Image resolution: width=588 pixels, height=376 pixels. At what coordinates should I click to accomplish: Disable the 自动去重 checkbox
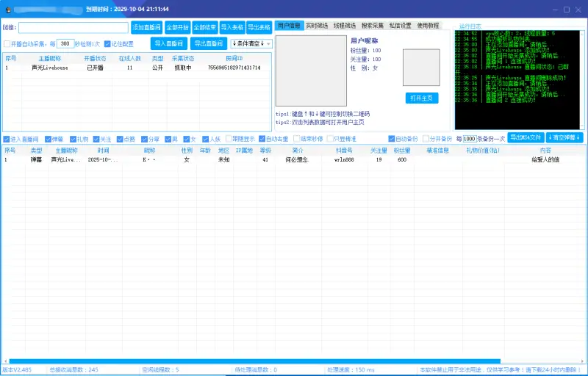(x=262, y=138)
